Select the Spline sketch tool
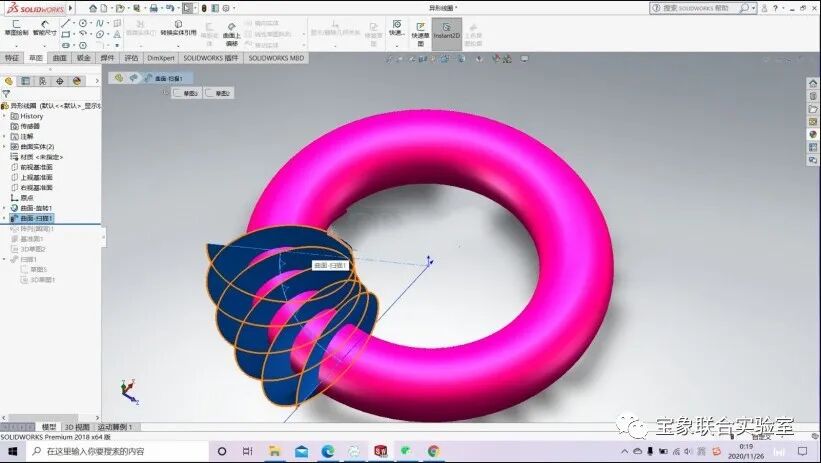This screenshot has height=463, width=821. (99, 23)
